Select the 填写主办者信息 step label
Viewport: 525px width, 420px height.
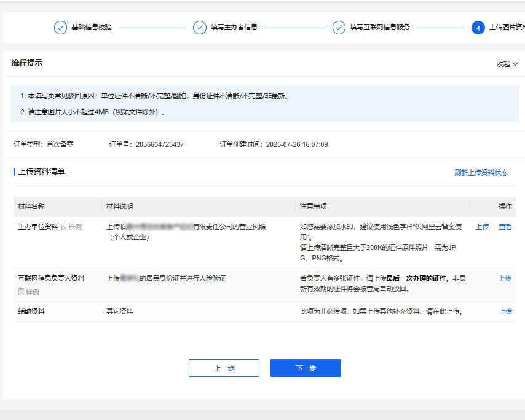click(x=235, y=27)
